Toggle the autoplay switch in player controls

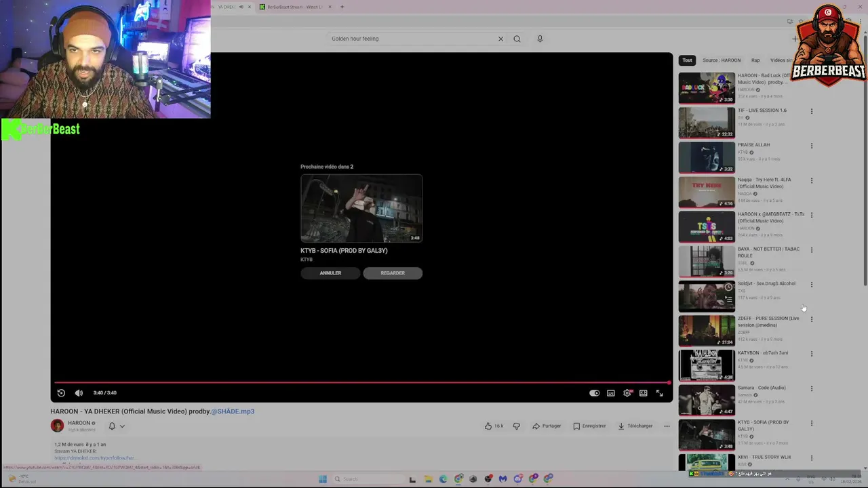tap(595, 393)
